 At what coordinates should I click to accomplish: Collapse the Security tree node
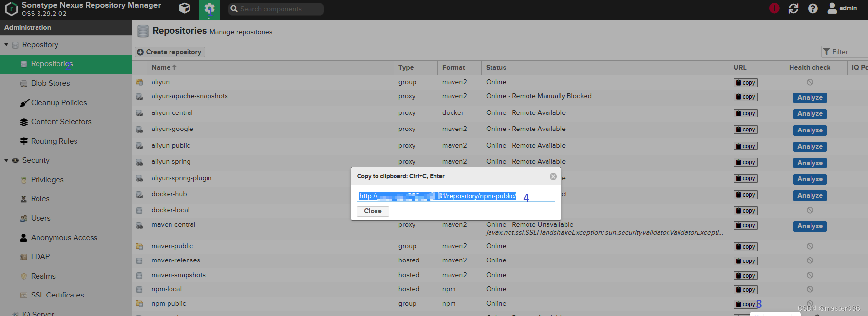6,160
